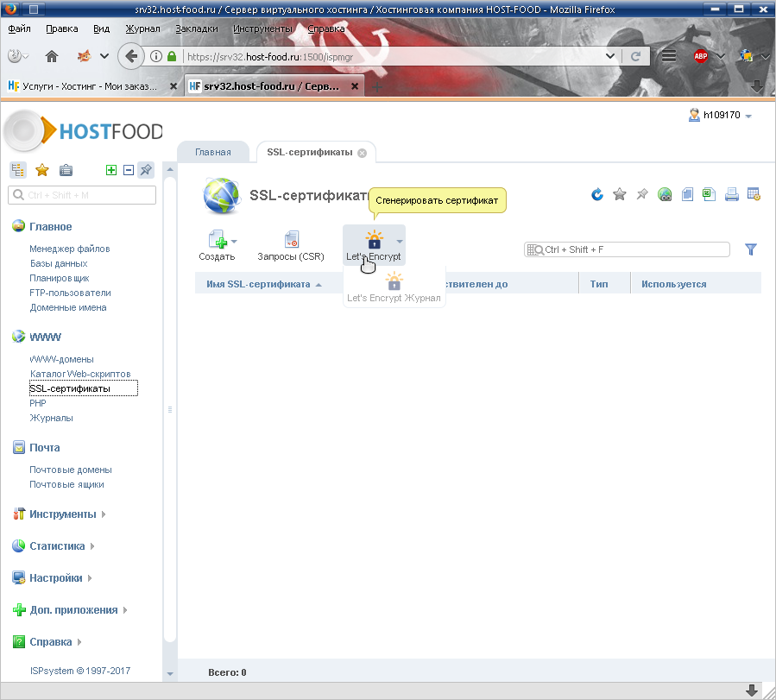Screen dimensions: 776x700
Task: Expand all menu sections with green plus
Action: (x=111, y=170)
